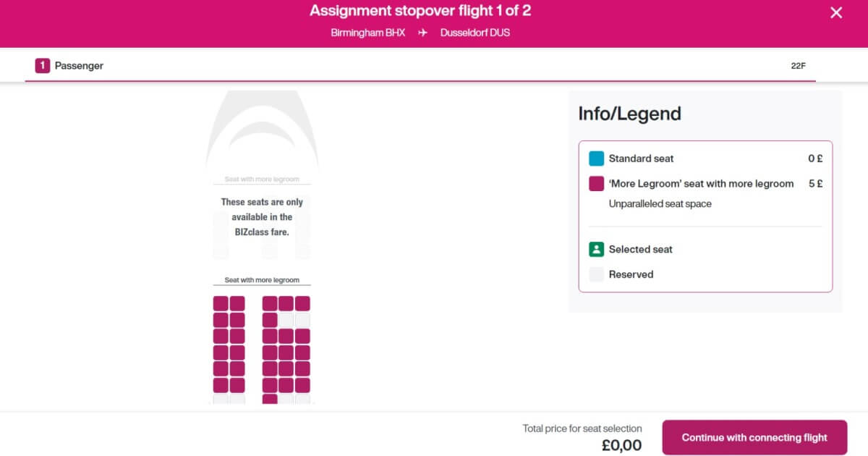
Task: Continue with connecting flight
Action: pyautogui.click(x=754, y=437)
